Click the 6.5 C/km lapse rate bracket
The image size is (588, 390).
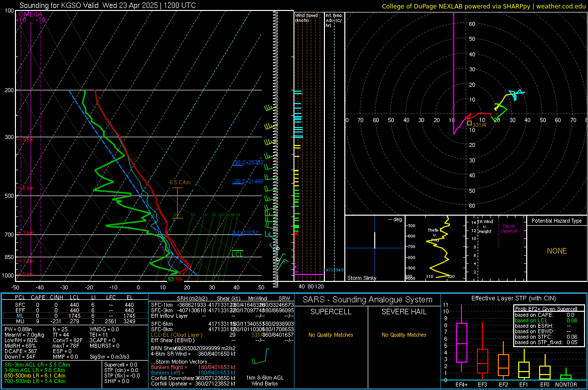[x=177, y=203]
